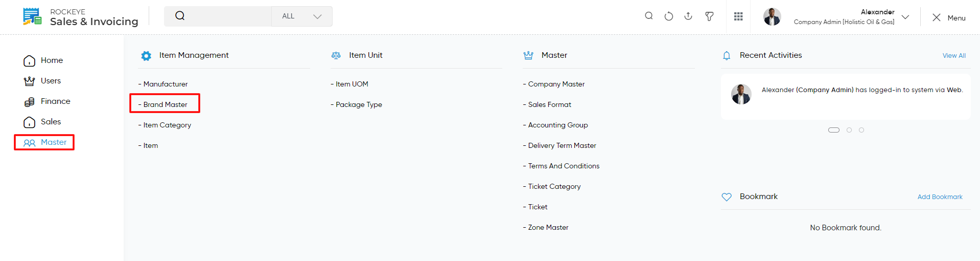Select second carousel dot in Recent Activities
The height and width of the screenshot is (261, 980).
849,130
